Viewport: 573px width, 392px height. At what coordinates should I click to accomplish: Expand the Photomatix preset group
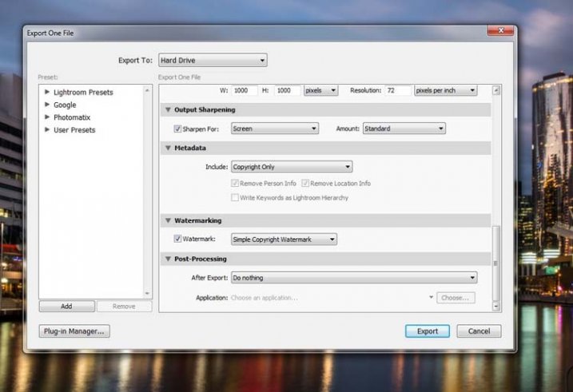(48, 117)
